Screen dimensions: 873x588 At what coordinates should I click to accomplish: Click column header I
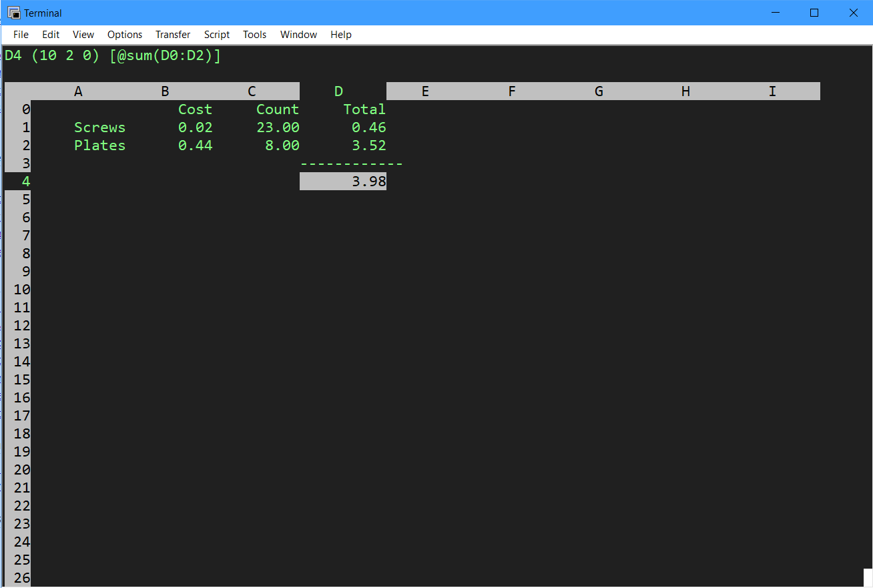click(x=772, y=91)
